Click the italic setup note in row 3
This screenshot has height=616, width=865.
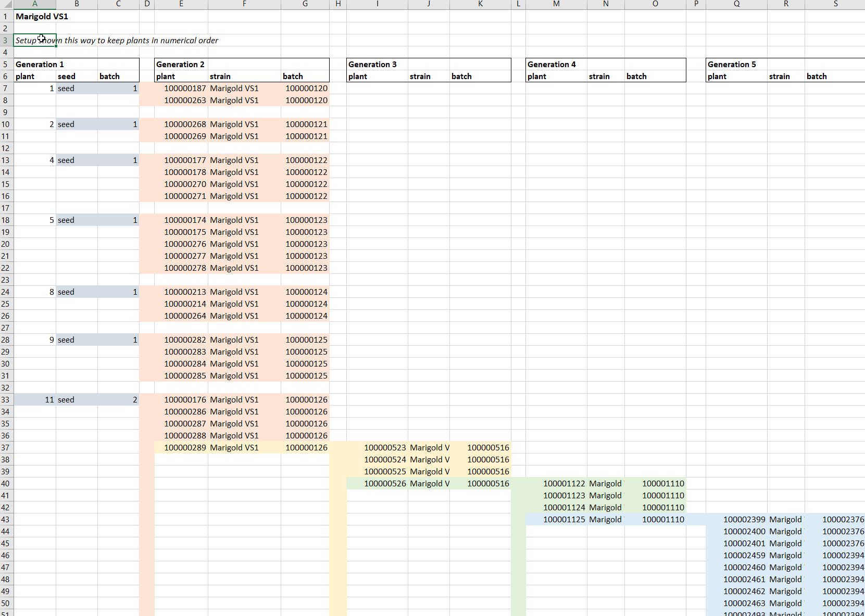tap(117, 41)
